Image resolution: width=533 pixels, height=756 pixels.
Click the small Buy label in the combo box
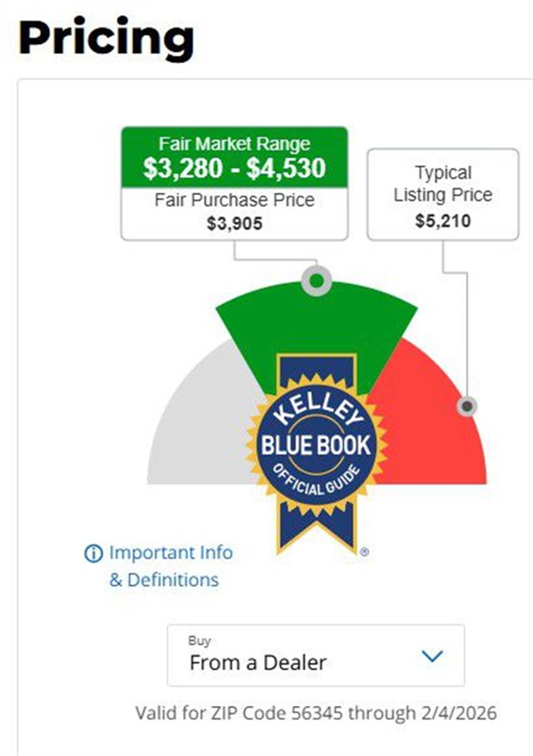(x=200, y=641)
